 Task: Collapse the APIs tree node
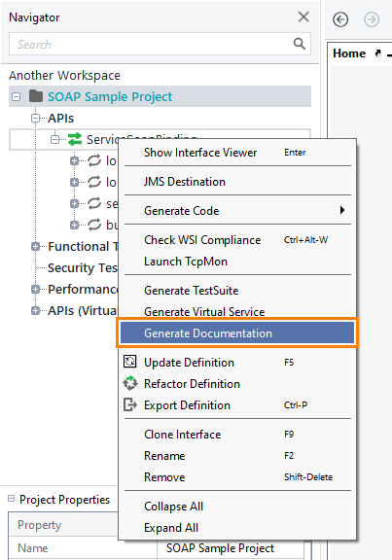pyautogui.click(x=35, y=119)
